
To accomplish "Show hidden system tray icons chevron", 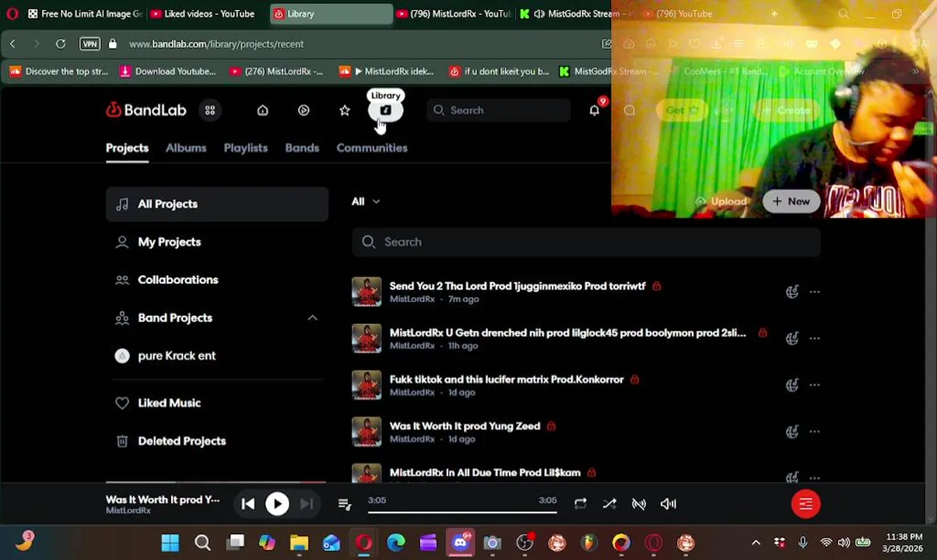I will pyautogui.click(x=756, y=542).
